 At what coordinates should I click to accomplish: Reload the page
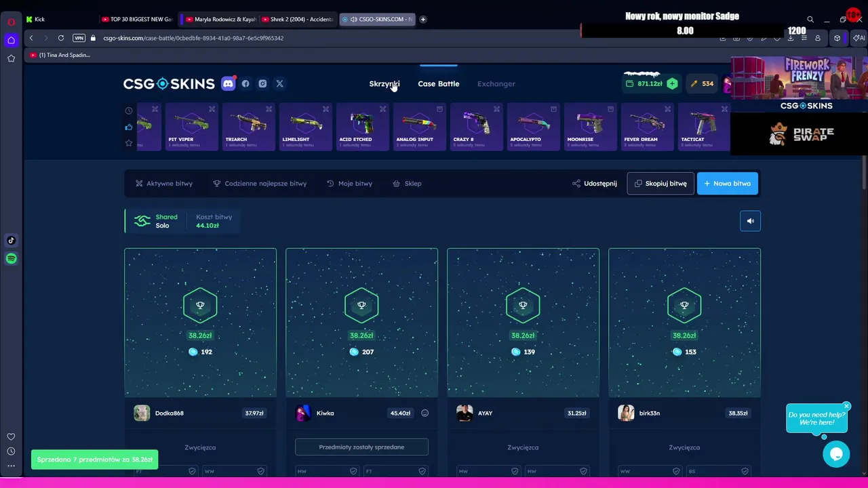point(61,38)
